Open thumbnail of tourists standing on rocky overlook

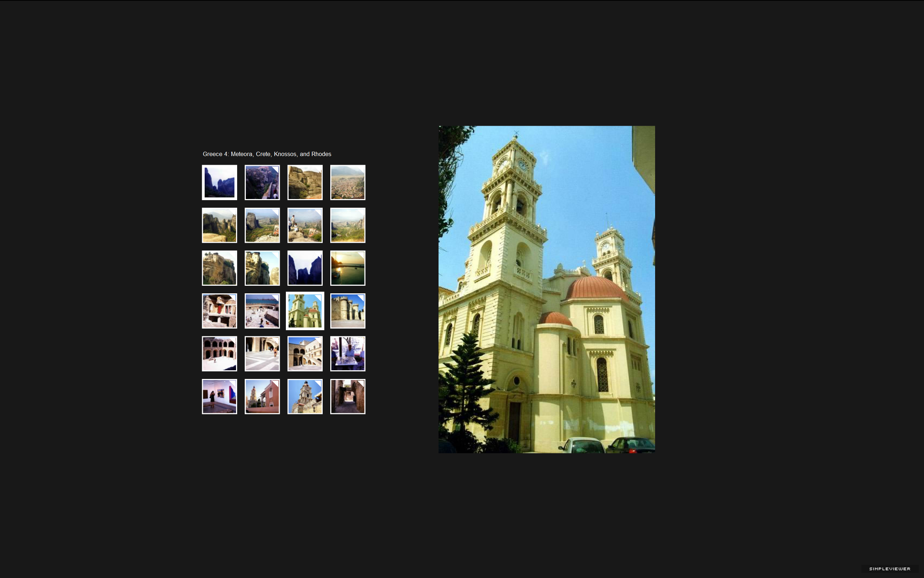(305, 225)
